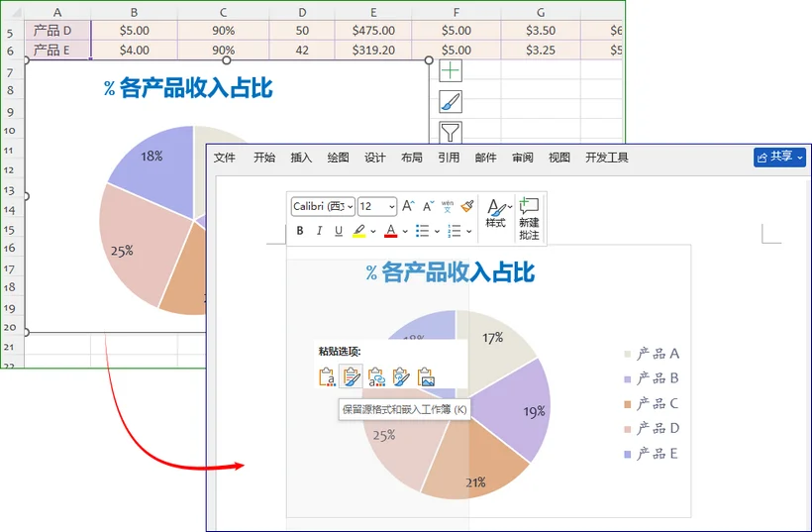The image size is (812, 532).
Task: Select 产品 B legend entry in Word chart
Action: 652,378
